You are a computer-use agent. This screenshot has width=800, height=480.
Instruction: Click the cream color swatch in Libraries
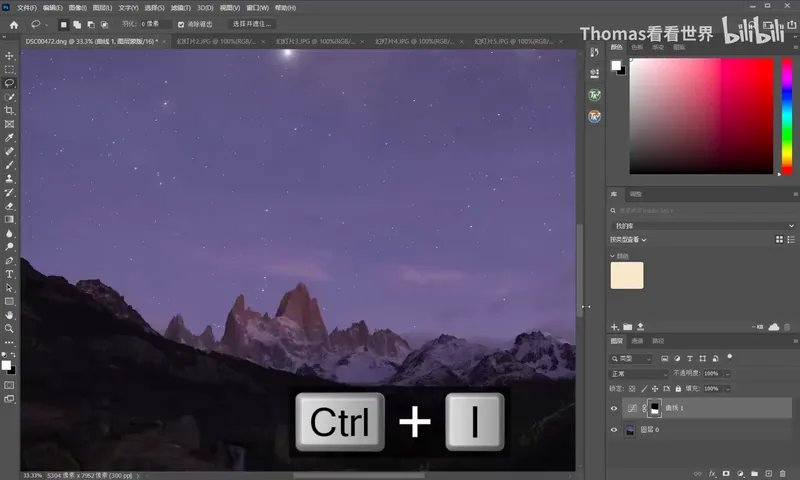pyautogui.click(x=627, y=275)
